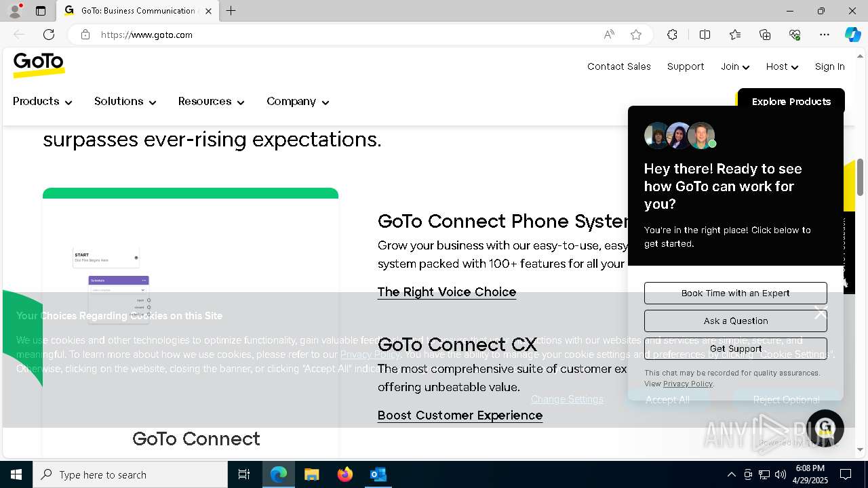Open chat Privacy Policy link
The width and height of the screenshot is (868, 488).
tap(688, 384)
